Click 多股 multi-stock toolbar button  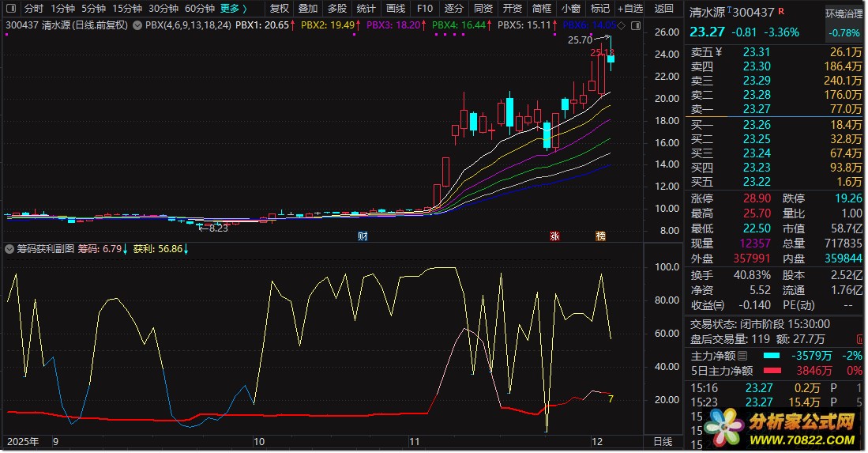pos(337,9)
